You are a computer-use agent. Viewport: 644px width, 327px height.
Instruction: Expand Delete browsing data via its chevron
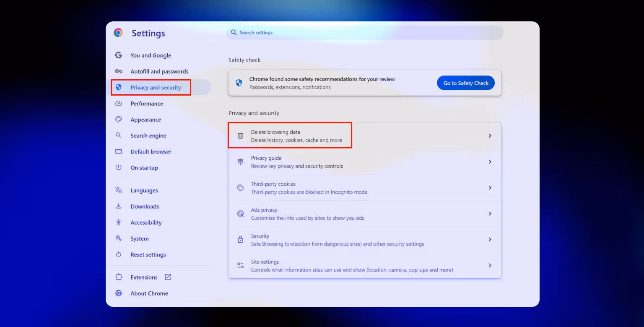click(x=490, y=136)
